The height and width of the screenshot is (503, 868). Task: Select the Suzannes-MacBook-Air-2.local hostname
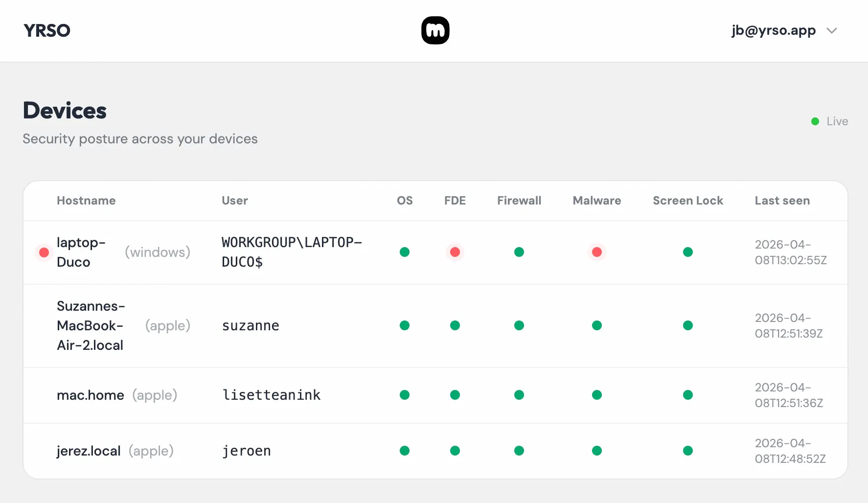(91, 325)
